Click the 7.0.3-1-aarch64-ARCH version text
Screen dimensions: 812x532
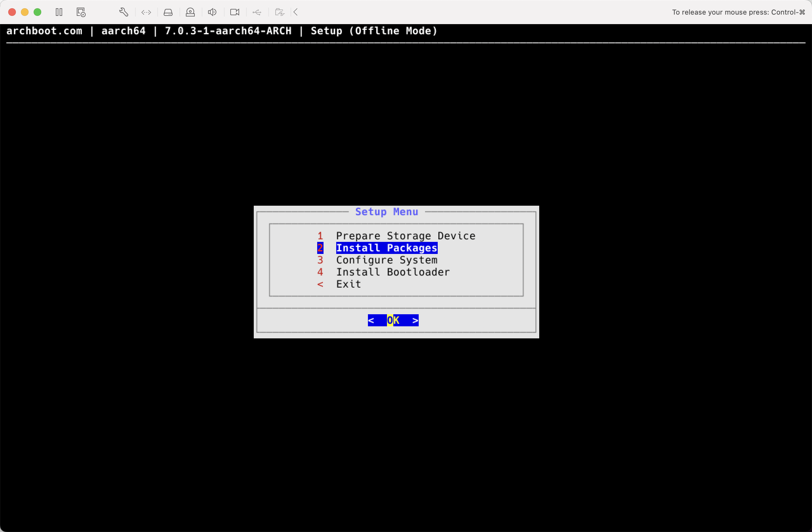coord(228,31)
